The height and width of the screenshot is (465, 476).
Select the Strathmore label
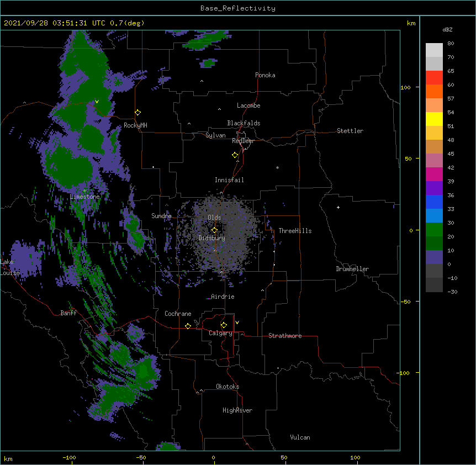(x=285, y=336)
